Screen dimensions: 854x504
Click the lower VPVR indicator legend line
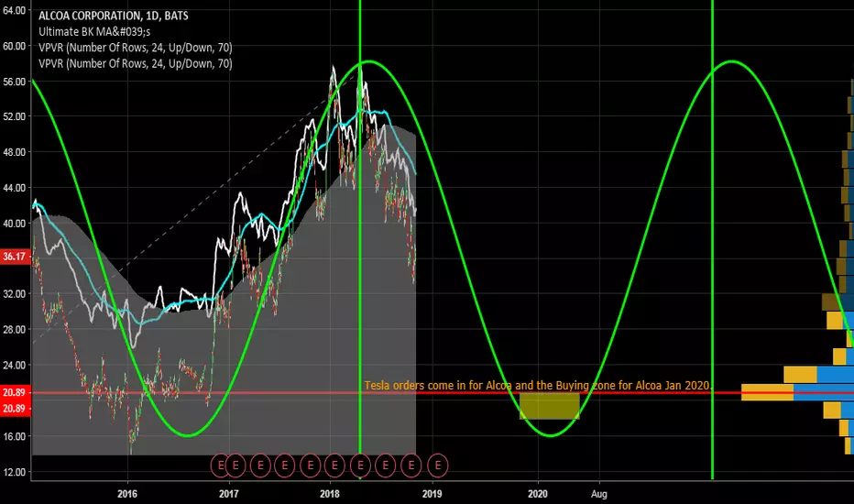pyautogui.click(x=135, y=63)
